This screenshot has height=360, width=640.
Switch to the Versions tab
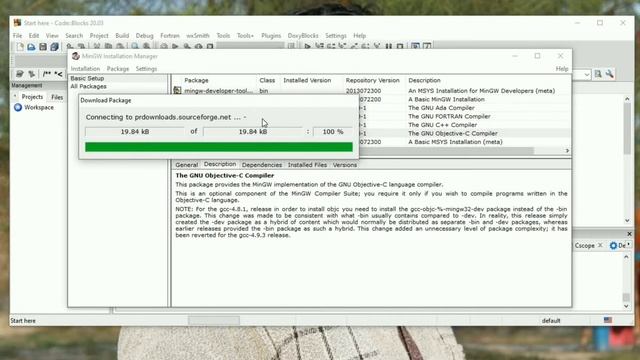344,165
